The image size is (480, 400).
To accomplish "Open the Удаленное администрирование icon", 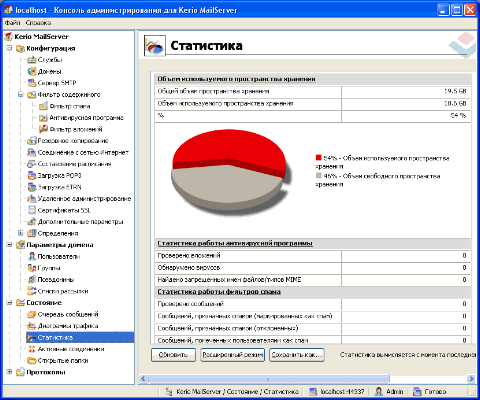I will pyautogui.click(x=32, y=199).
